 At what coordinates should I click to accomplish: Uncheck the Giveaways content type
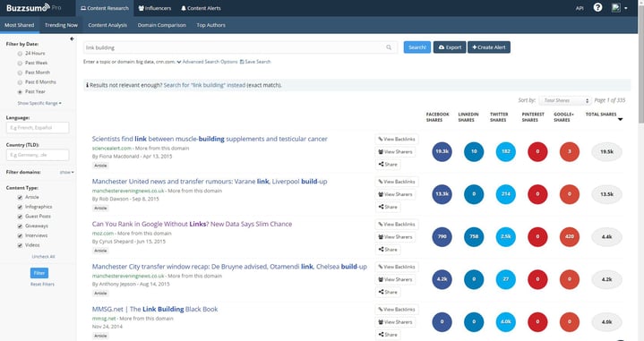point(20,226)
